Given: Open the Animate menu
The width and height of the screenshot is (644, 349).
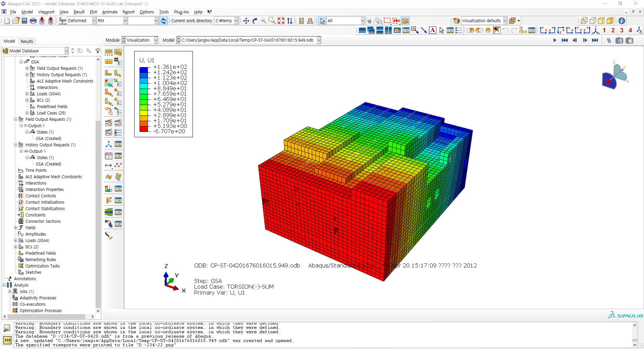Looking at the screenshot, I should [x=110, y=12].
